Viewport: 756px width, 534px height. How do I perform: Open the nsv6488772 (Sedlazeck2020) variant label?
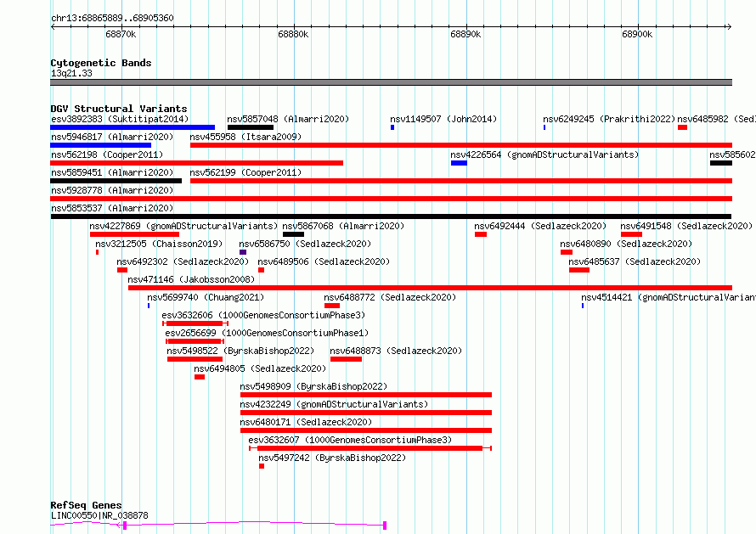click(x=390, y=297)
